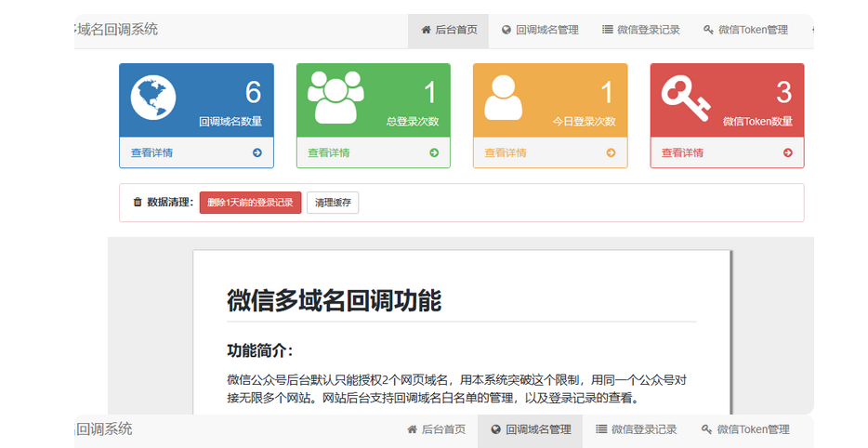The width and height of the screenshot is (868, 448).
Task: Open 回调域名管理 in top navbar
Action: pos(540,31)
